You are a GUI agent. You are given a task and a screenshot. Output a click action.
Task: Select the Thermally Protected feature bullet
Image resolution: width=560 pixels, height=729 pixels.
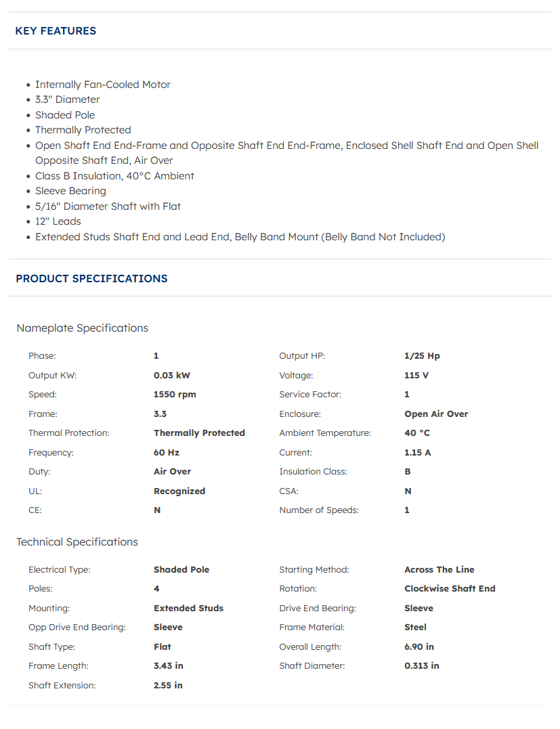click(83, 130)
